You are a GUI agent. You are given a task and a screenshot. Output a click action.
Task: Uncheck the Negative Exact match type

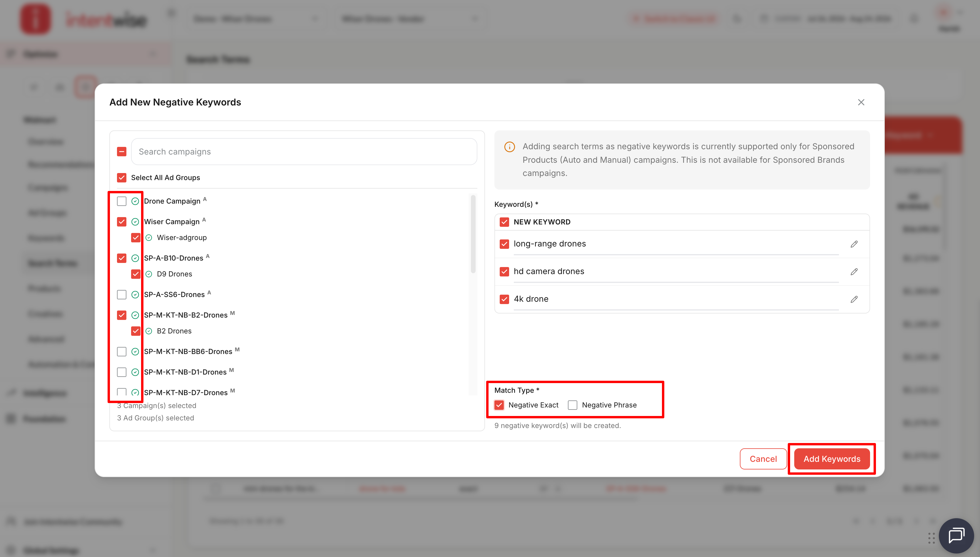pyautogui.click(x=499, y=405)
